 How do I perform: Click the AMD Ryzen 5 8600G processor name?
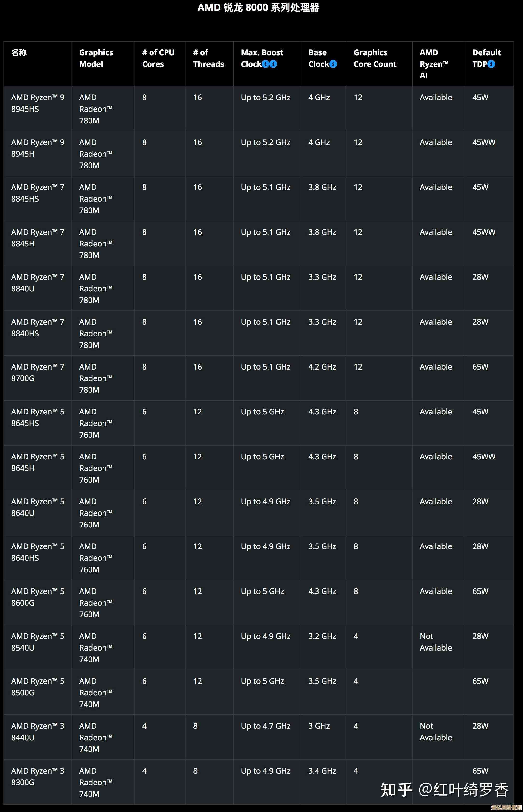pos(37,597)
